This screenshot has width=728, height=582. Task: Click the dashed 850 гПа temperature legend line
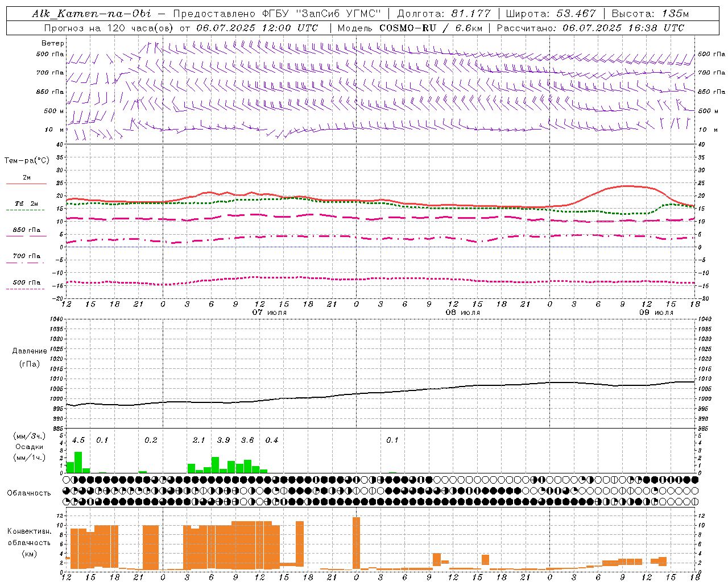click(x=26, y=236)
